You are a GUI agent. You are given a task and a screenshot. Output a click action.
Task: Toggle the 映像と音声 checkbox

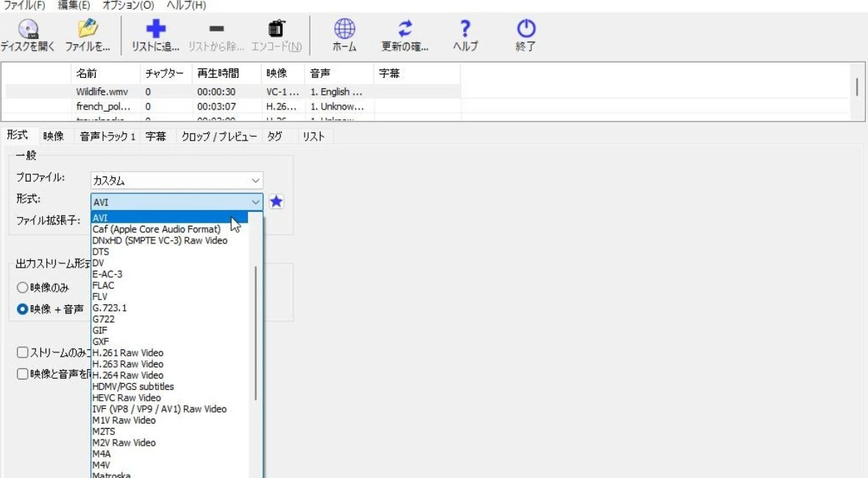pos(22,374)
